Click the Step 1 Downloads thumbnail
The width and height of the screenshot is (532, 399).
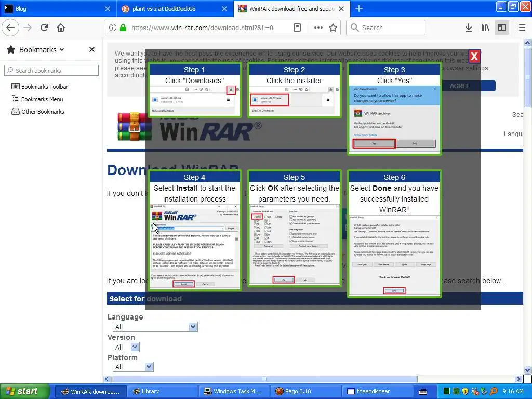click(195, 90)
